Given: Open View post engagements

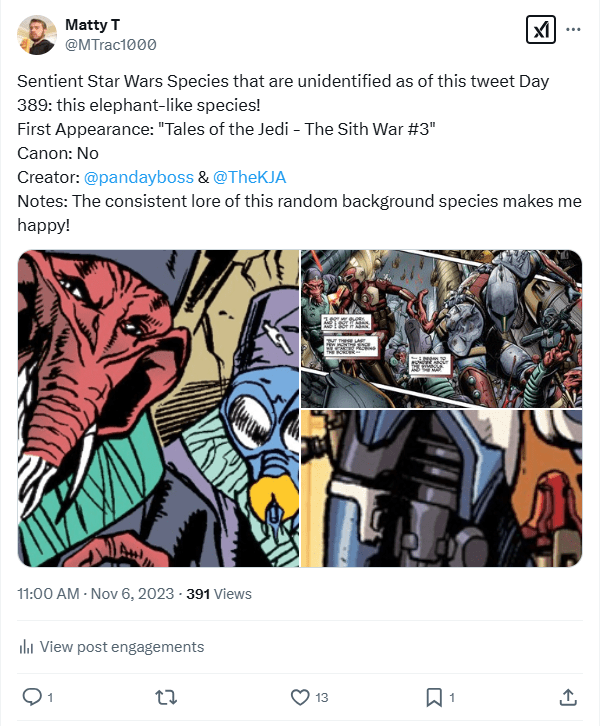Looking at the screenshot, I should pyautogui.click(x=121, y=647).
